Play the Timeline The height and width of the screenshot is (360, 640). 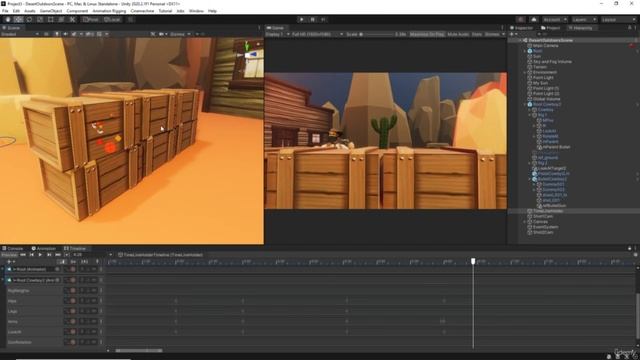tap(40, 255)
